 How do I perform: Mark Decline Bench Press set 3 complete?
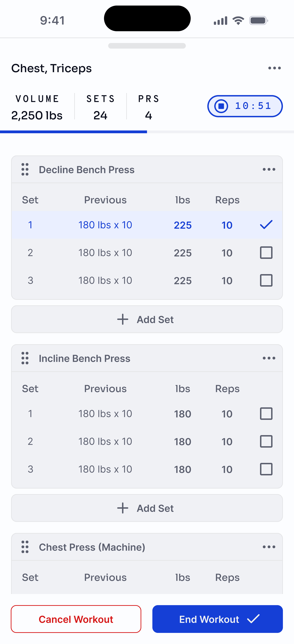[266, 280]
